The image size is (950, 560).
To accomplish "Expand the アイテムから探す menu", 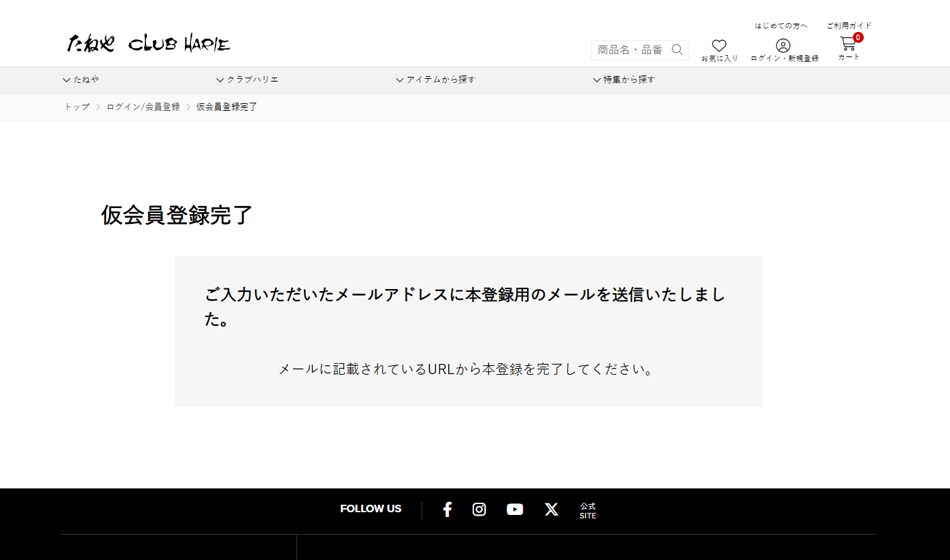I will (436, 79).
